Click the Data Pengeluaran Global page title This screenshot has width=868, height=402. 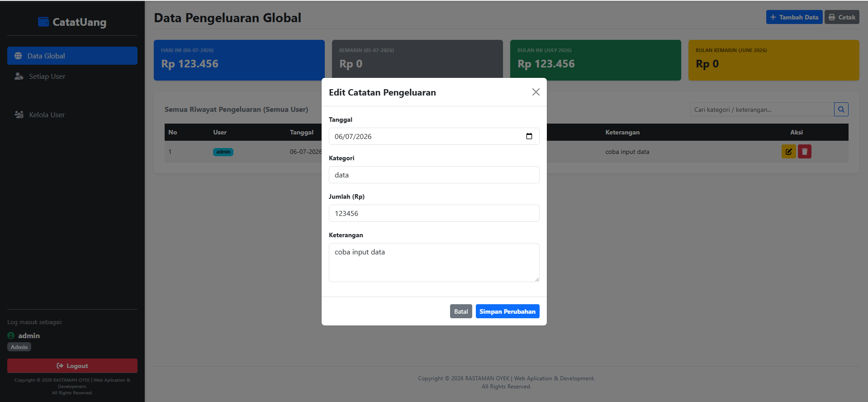[x=228, y=18]
